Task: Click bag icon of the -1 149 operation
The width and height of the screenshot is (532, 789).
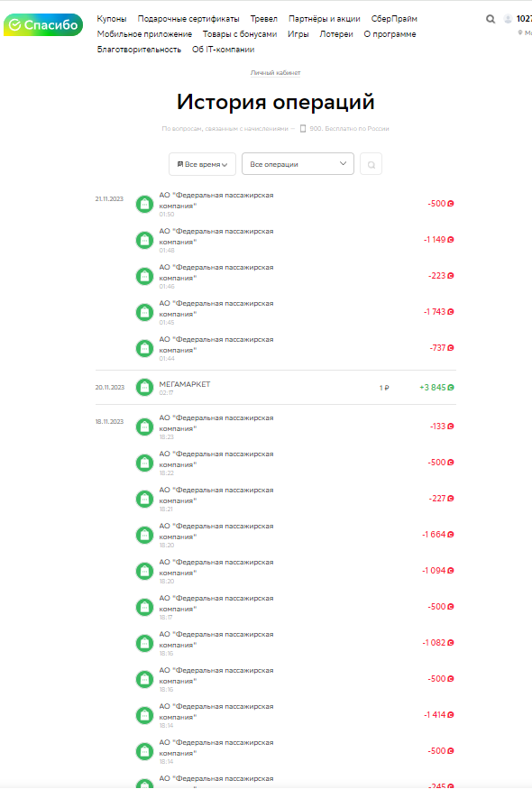Action: tap(144, 240)
